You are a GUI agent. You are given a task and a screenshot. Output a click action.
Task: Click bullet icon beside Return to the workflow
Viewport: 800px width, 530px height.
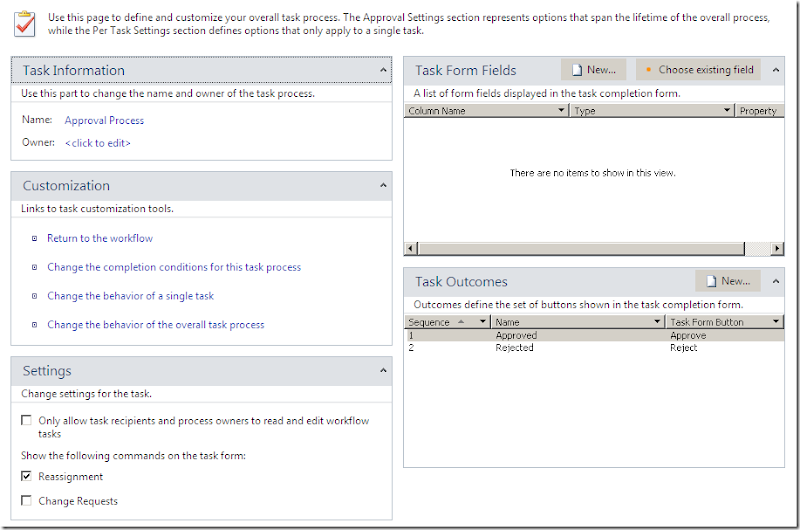coord(35,238)
